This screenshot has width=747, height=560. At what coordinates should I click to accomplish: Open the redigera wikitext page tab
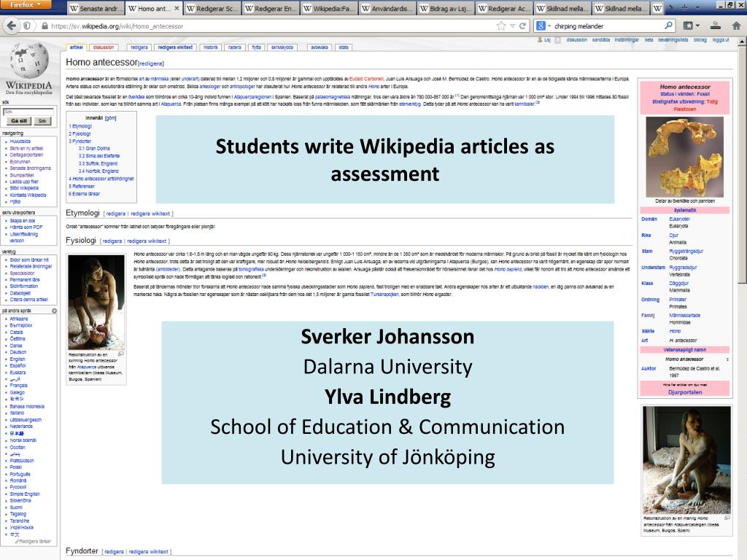click(175, 47)
